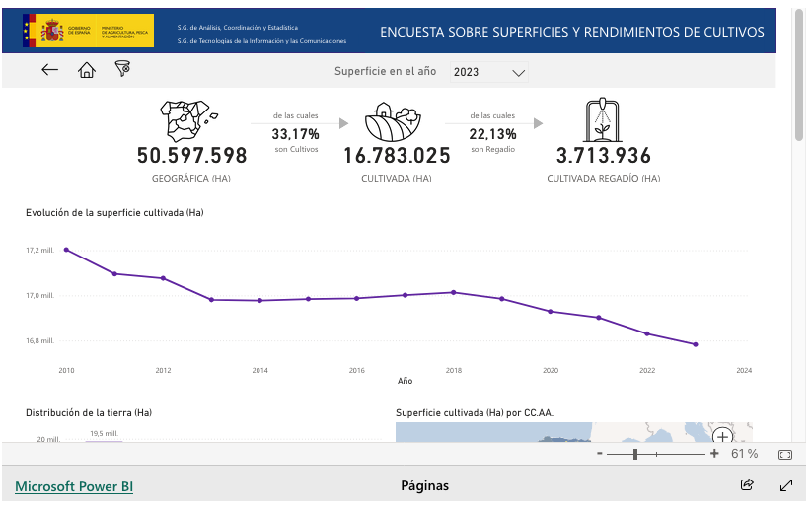
Task: Click the zoom slider handle
Action: (x=635, y=454)
